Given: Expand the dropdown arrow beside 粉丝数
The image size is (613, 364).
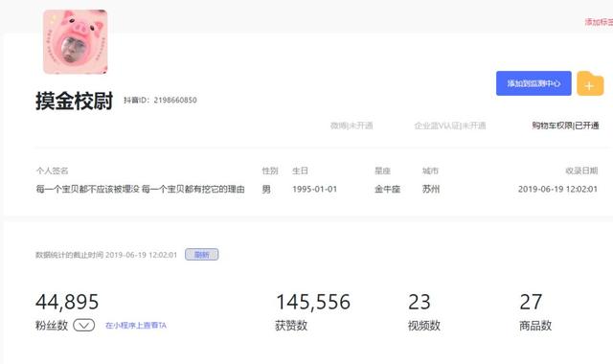Looking at the screenshot, I should pos(84,325).
